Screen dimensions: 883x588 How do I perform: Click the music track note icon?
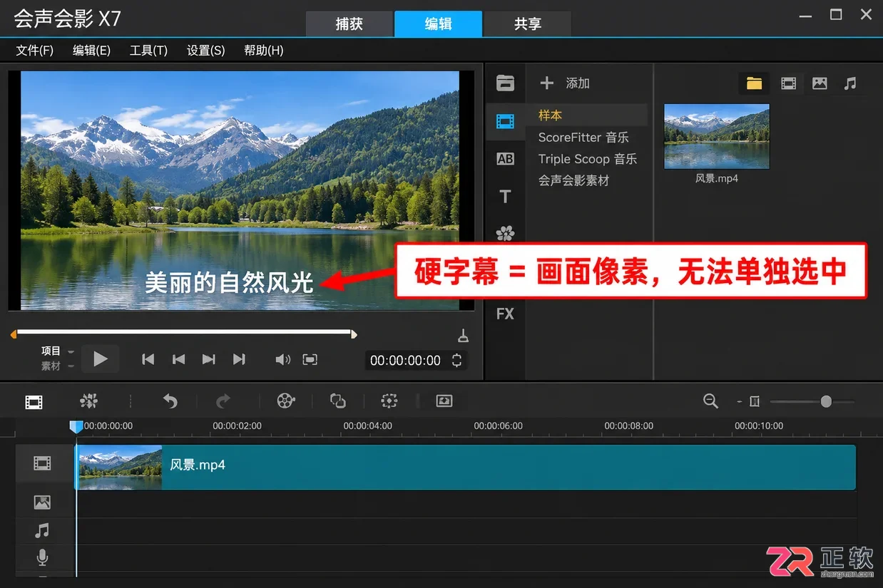click(x=42, y=530)
